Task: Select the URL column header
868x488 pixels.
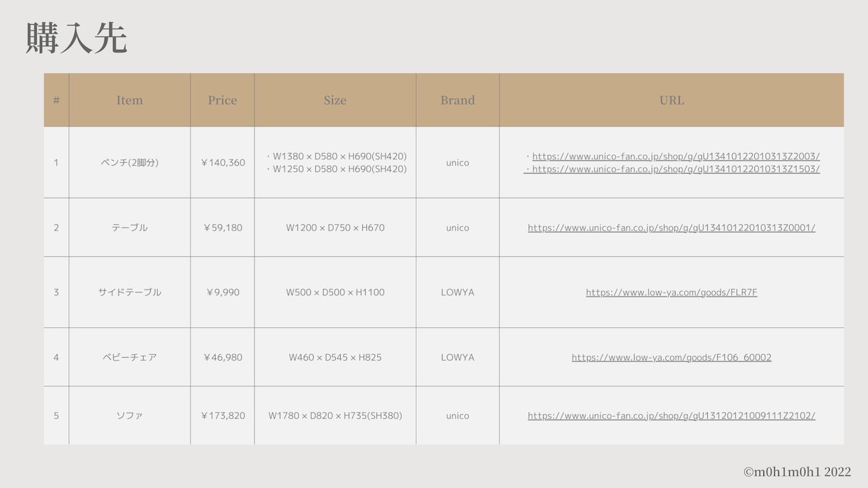Action: click(x=672, y=100)
